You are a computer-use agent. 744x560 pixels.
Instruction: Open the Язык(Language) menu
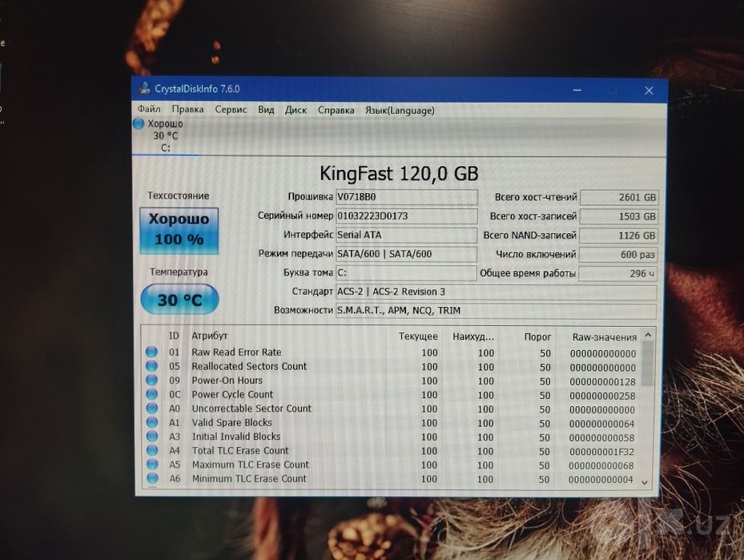[400, 111]
